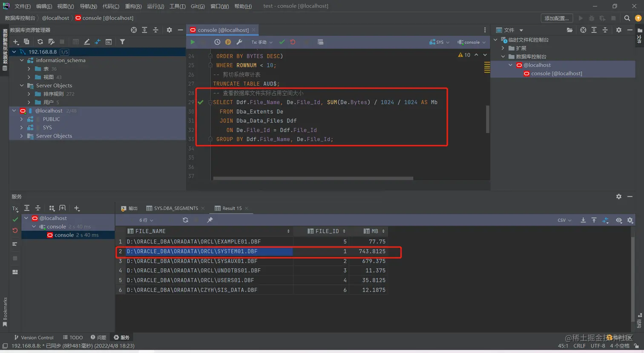Click the group-by icon in the services toolbar
Viewport: 644px width, 353px height.
(x=52, y=208)
